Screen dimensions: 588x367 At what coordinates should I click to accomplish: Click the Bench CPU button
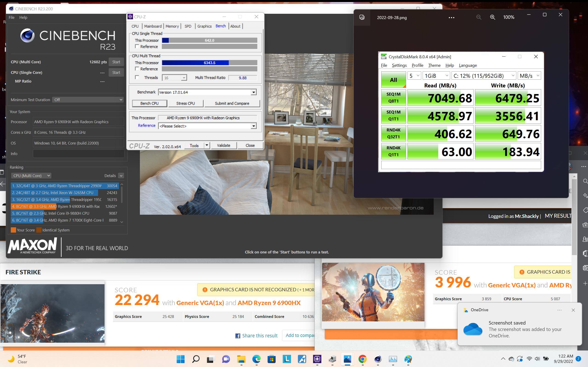tap(150, 103)
